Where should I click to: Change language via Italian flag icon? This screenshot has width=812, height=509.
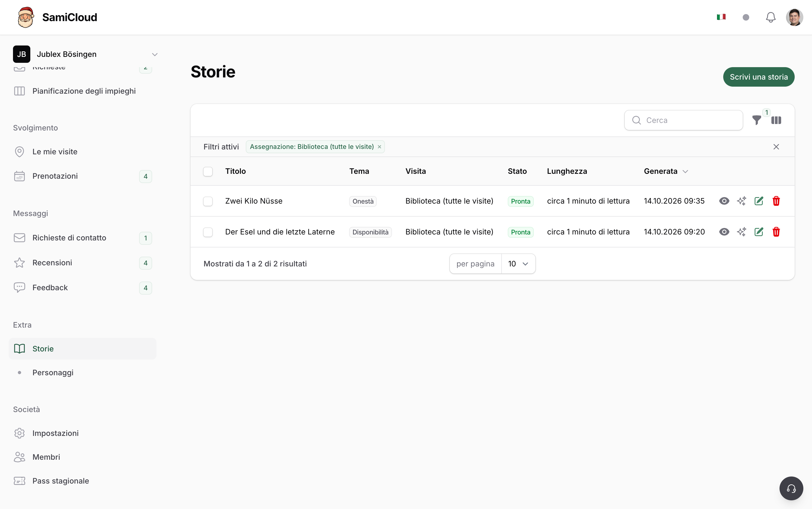pyautogui.click(x=721, y=17)
